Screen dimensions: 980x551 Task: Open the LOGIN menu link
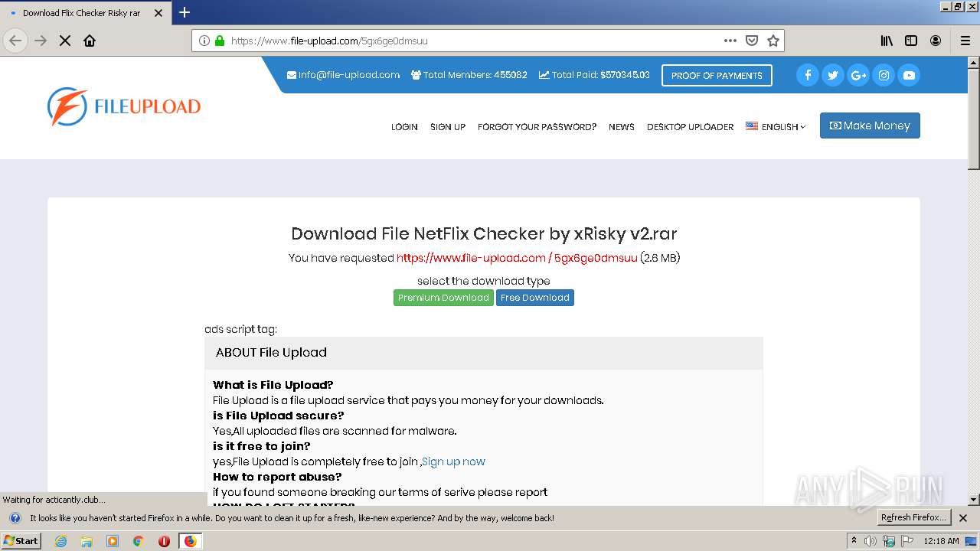click(x=404, y=127)
